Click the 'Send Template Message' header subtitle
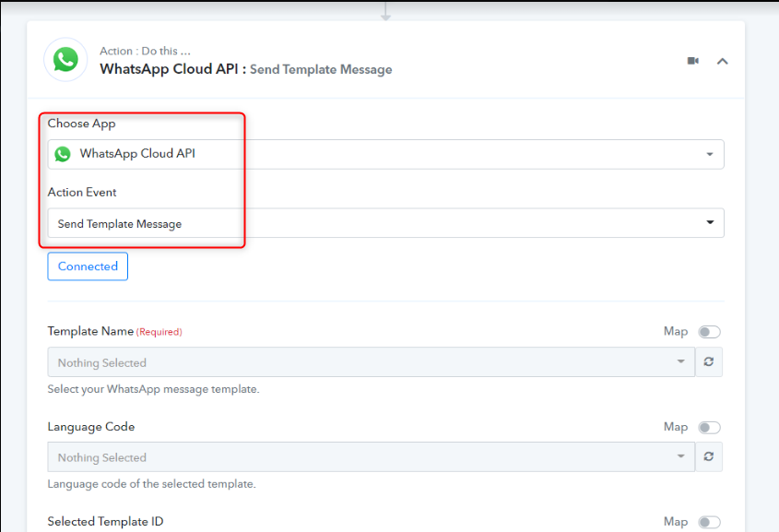The width and height of the screenshot is (779, 532). point(321,69)
